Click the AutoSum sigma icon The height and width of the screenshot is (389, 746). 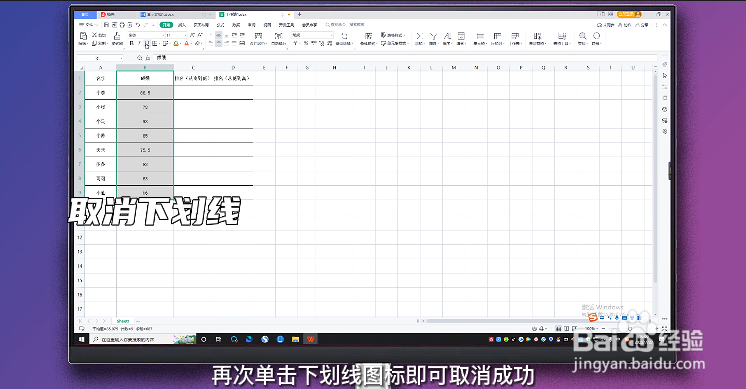419,36
